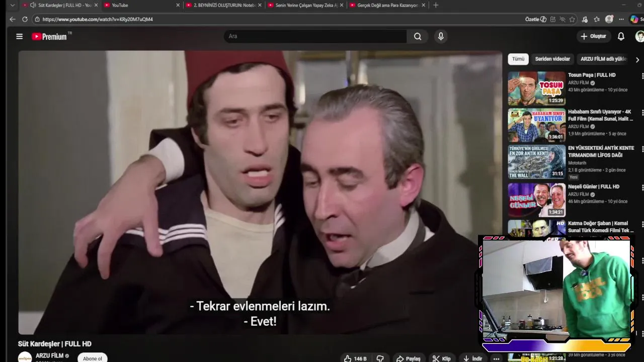Screen dimensions: 644x362
Task: Open more actions ellipsis under video
Action: point(497,358)
